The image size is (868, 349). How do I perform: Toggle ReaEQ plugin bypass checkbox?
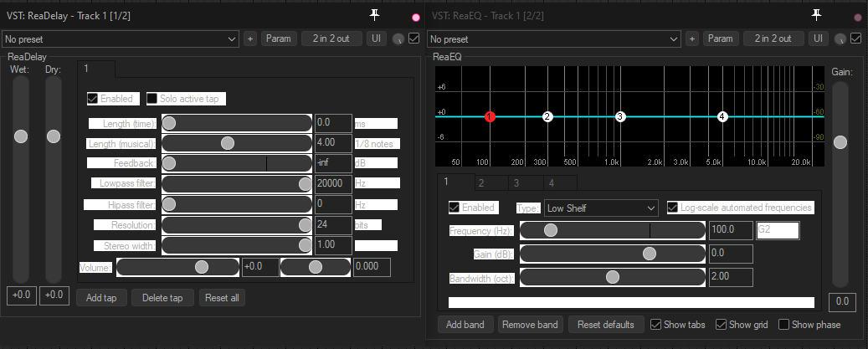[855, 38]
